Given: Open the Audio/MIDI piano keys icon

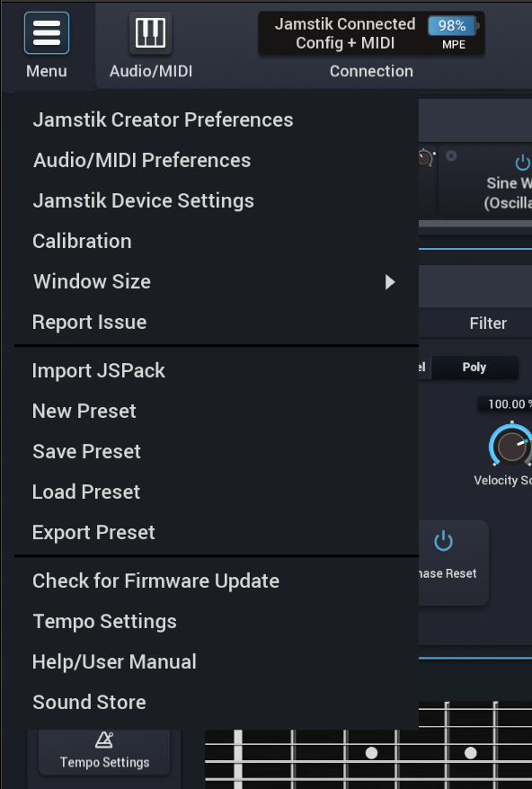Looking at the screenshot, I should (x=150, y=32).
